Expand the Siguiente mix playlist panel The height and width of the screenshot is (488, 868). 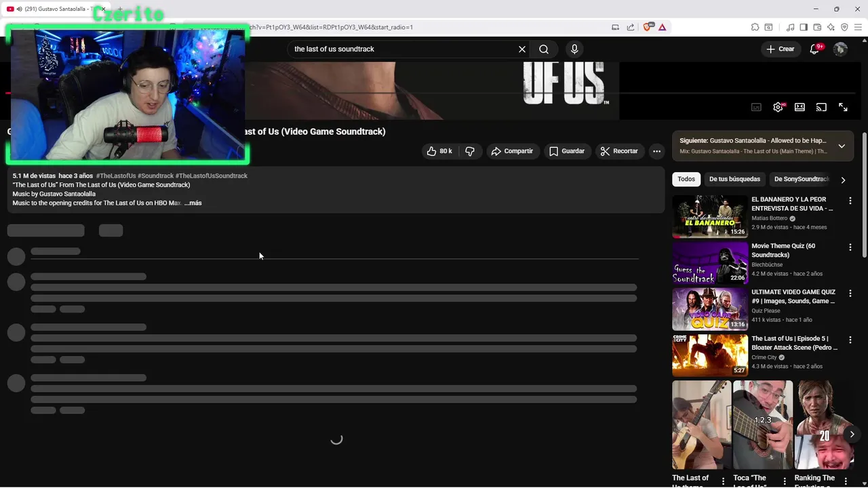coord(842,146)
